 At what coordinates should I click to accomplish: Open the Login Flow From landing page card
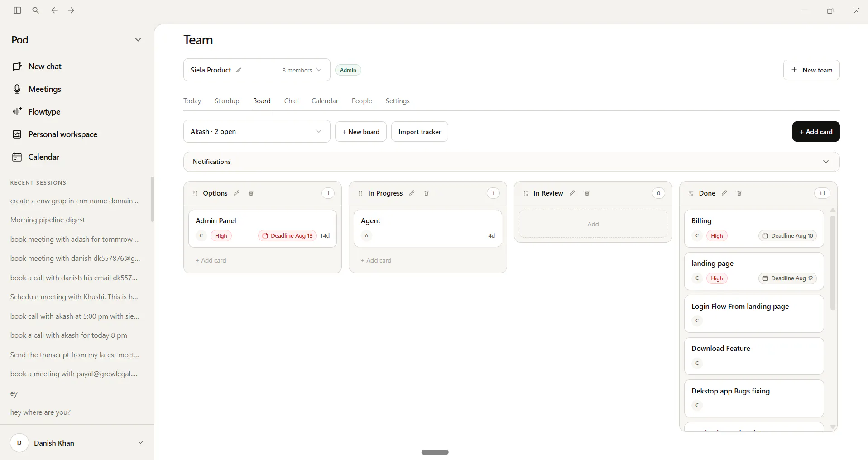click(x=754, y=314)
